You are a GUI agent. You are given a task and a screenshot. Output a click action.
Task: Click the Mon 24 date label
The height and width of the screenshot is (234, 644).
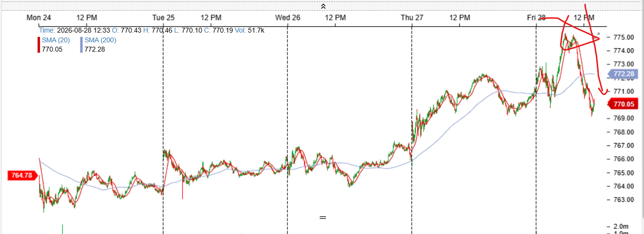[x=39, y=18]
